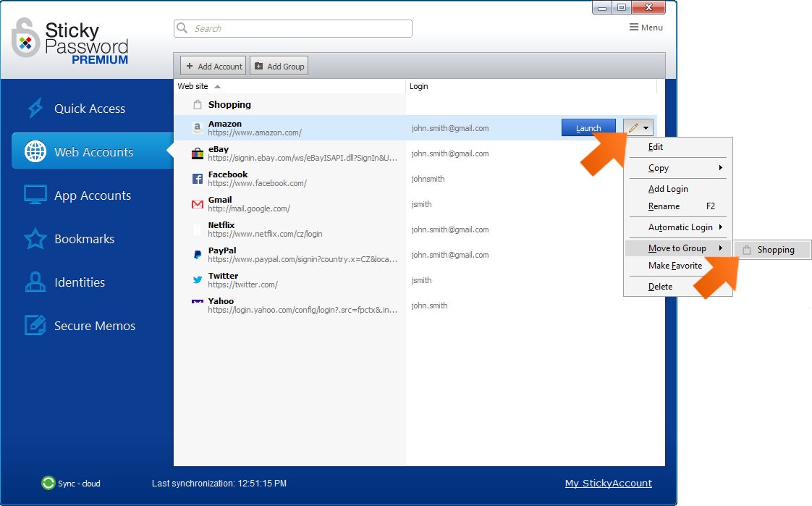Click the Secure Memos notepad icon
812x506 pixels.
point(35,325)
